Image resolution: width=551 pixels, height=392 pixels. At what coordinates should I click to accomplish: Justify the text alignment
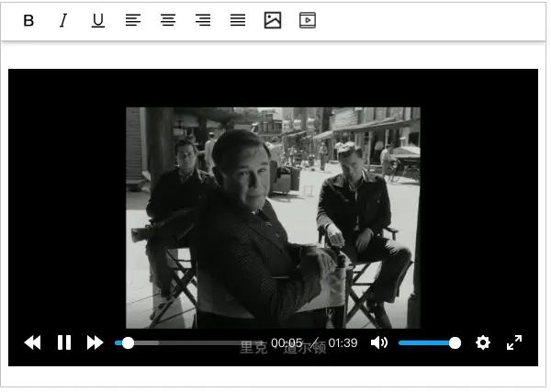(238, 20)
